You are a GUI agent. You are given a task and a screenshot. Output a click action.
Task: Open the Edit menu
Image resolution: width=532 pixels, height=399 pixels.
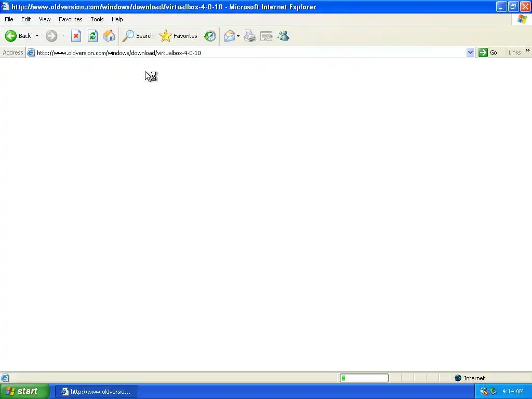[x=26, y=19]
